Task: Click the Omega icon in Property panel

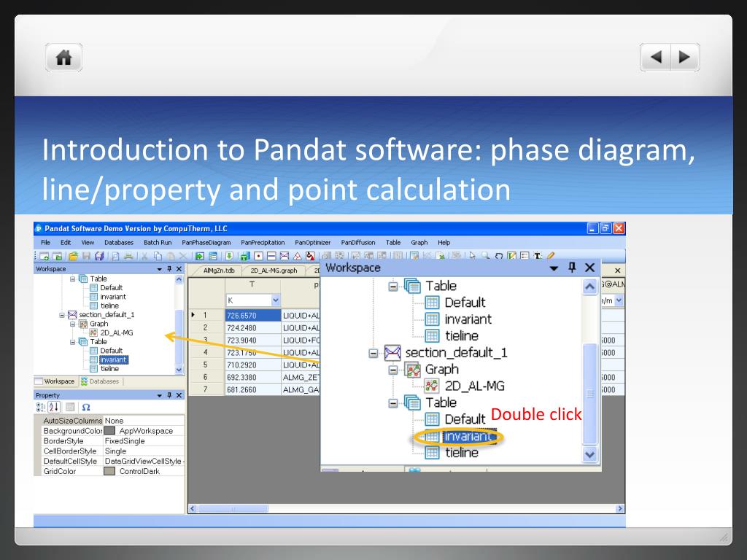Action: [x=86, y=407]
